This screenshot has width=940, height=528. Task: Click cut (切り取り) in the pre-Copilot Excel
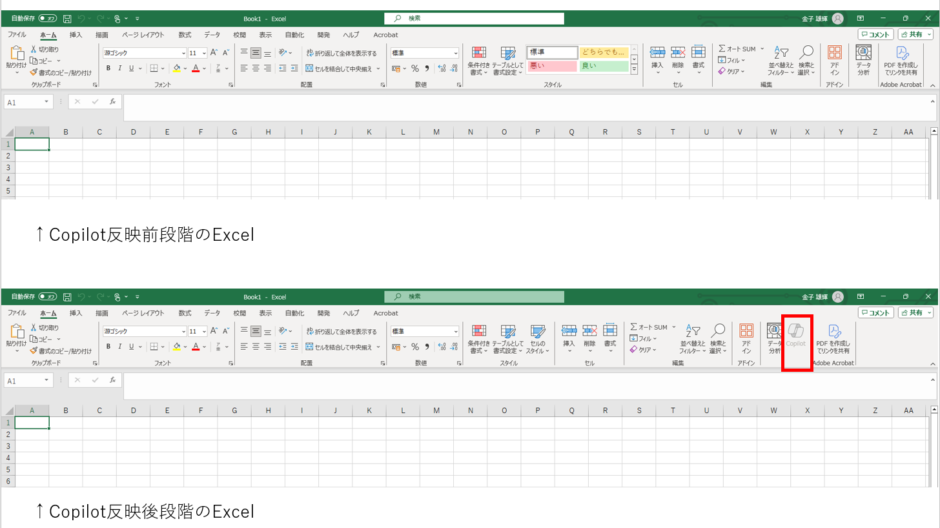point(44,49)
